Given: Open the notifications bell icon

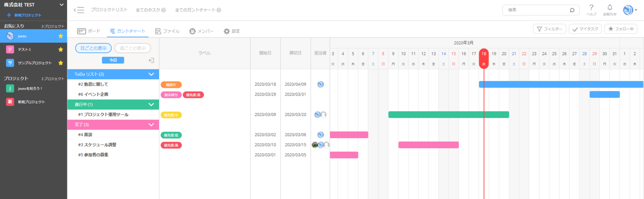Looking at the screenshot, I should [x=610, y=8].
